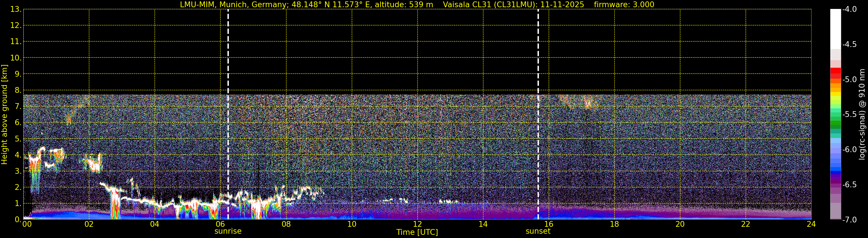Click the '-6.5' colorbar tick label
Screen dimensions: 868x238
point(850,185)
